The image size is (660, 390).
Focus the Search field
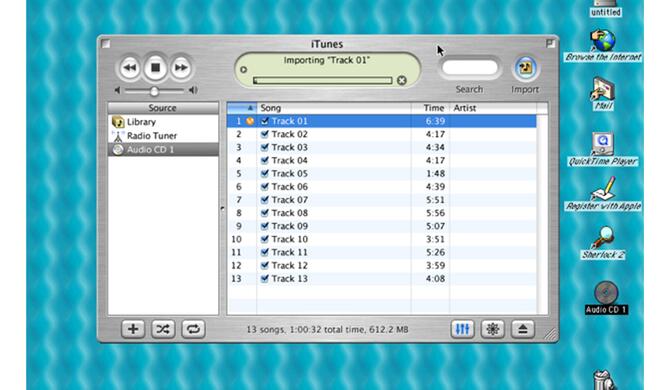click(470, 67)
